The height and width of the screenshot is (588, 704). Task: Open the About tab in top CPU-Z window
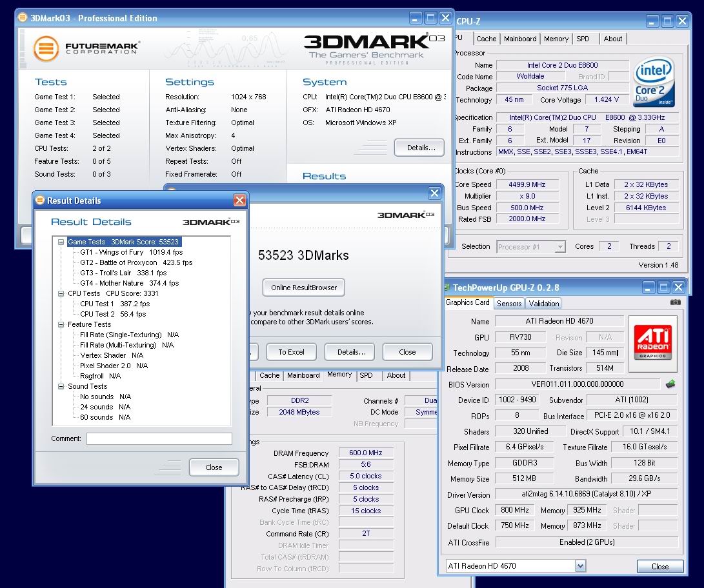[x=612, y=39]
